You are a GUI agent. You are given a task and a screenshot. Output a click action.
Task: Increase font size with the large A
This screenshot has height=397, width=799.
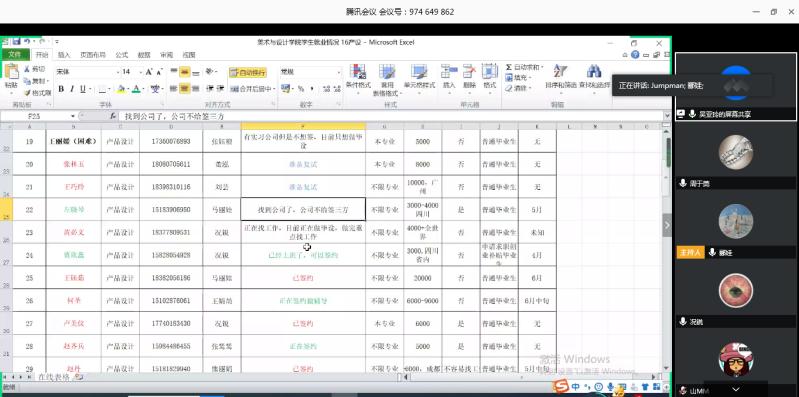(149, 72)
